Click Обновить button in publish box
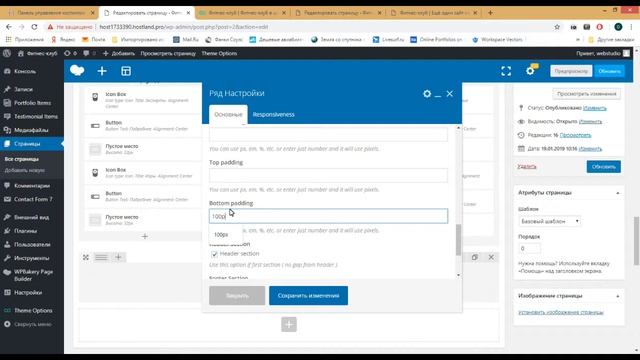 click(x=604, y=167)
